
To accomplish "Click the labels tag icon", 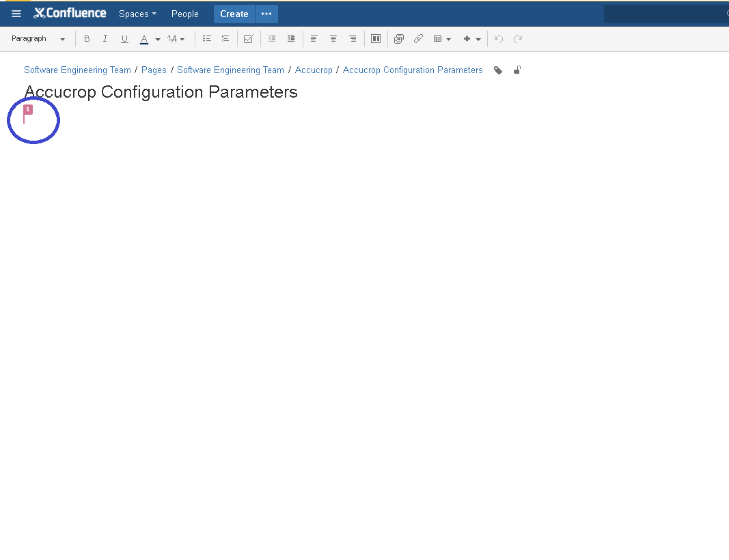I will [498, 70].
